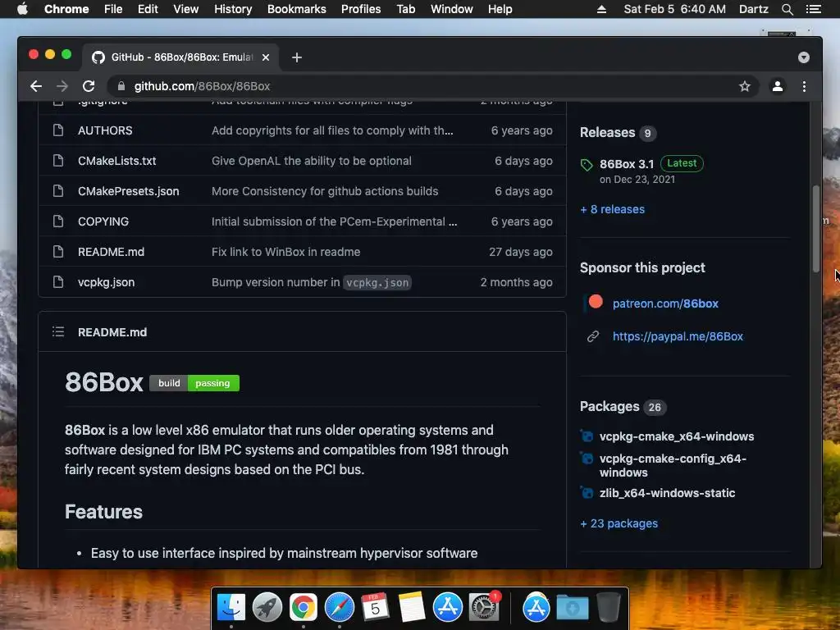This screenshot has height=630, width=840.
Task: Click the padlock site info icon
Action: coord(121,86)
